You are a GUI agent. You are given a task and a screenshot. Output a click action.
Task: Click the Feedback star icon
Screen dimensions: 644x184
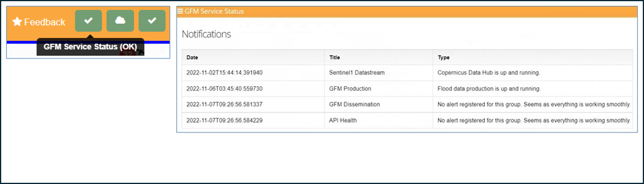[17, 22]
